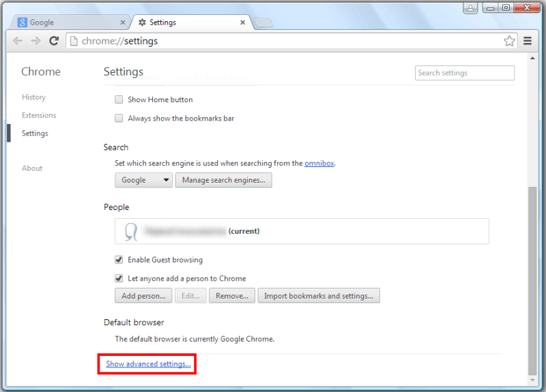Maximize the Chrome window
Viewport: 546px width, 392px height.
pos(506,7)
